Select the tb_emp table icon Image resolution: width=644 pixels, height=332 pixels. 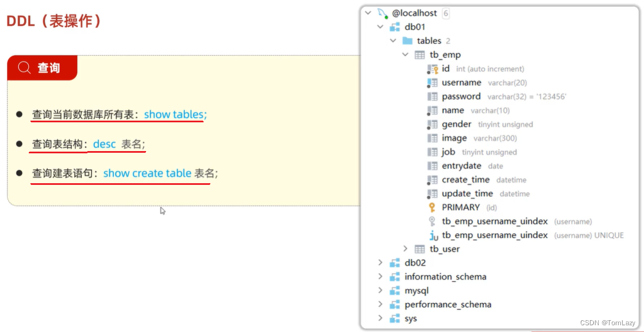click(x=419, y=55)
